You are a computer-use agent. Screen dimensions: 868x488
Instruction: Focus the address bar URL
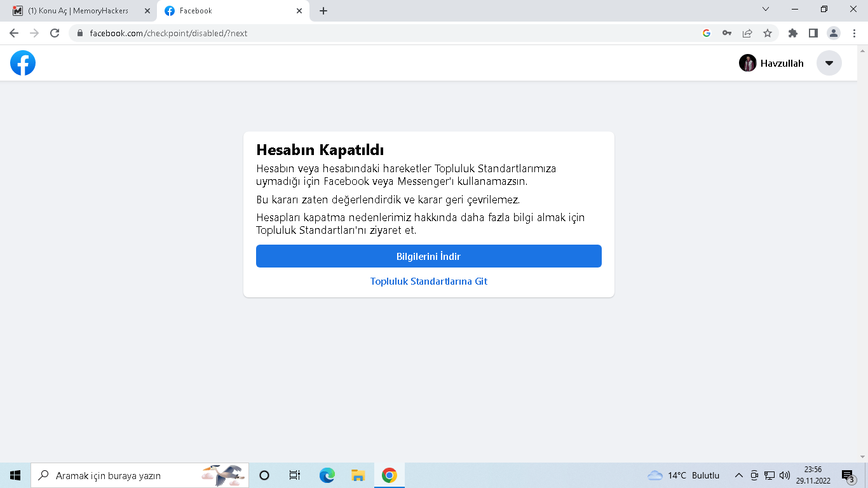(x=168, y=33)
